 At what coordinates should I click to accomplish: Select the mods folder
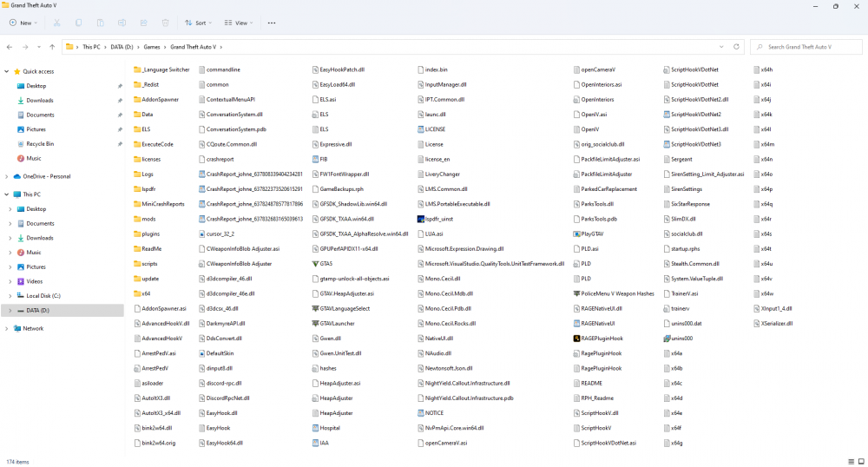click(145, 219)
